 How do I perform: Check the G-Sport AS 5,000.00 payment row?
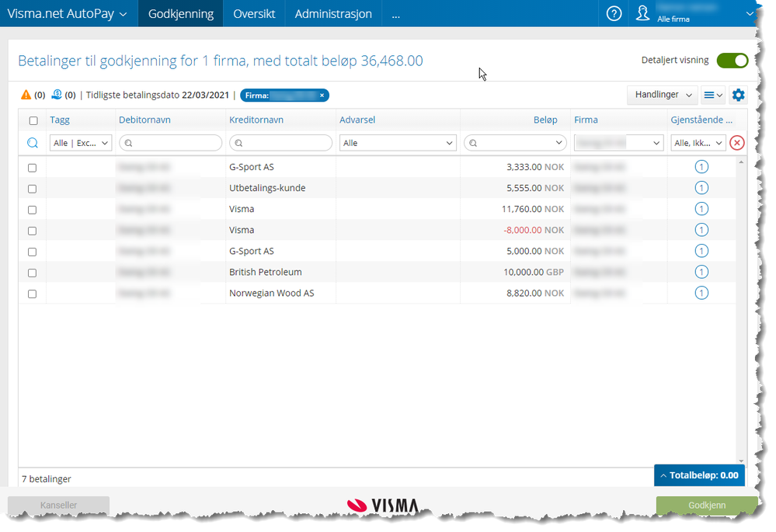(32, 252)
